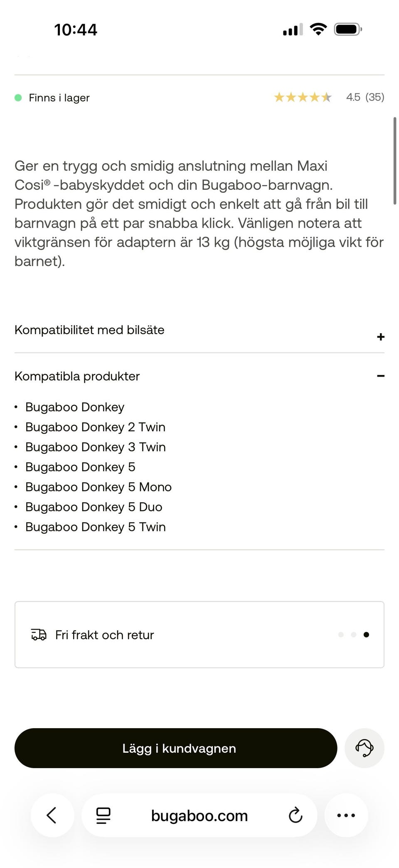Tap the green in-stock indicator dot

pyautogui.click(x=18, y=98)
